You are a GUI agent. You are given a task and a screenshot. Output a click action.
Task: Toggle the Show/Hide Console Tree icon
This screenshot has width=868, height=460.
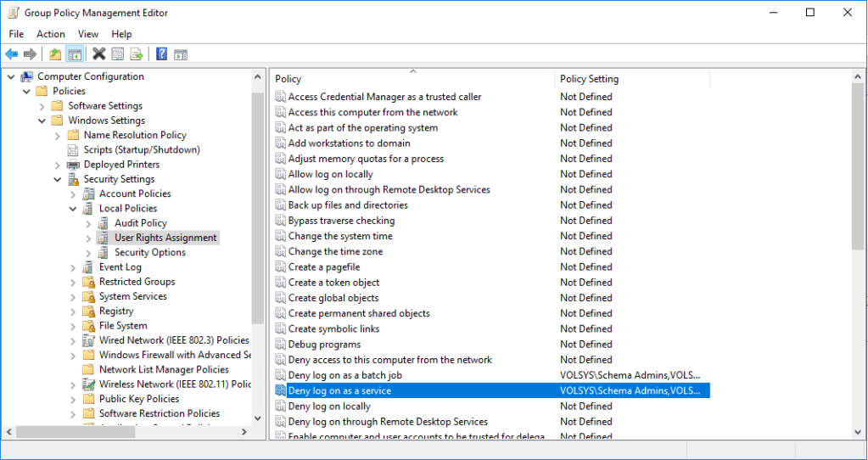pyautogui.click(x=75, y=54)
